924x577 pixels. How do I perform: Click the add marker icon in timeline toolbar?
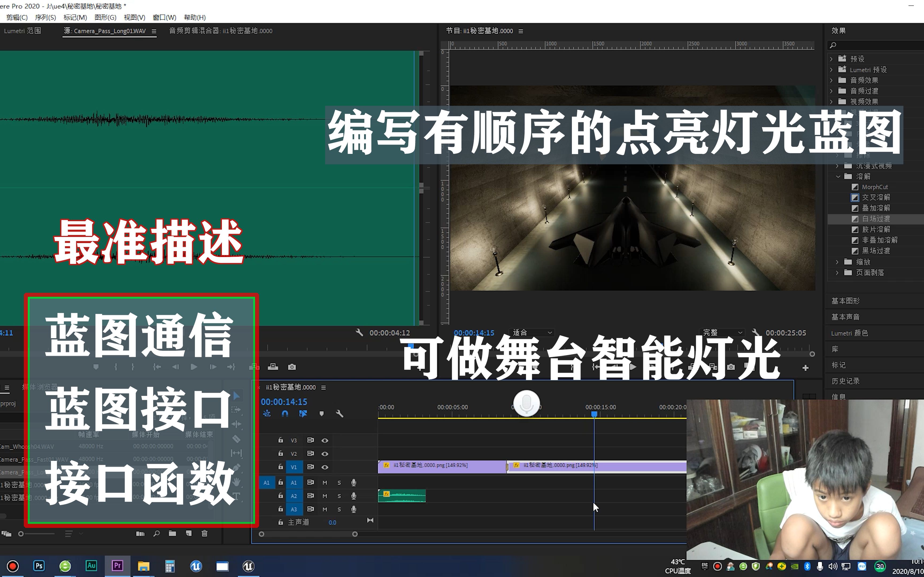coord(322,414)
